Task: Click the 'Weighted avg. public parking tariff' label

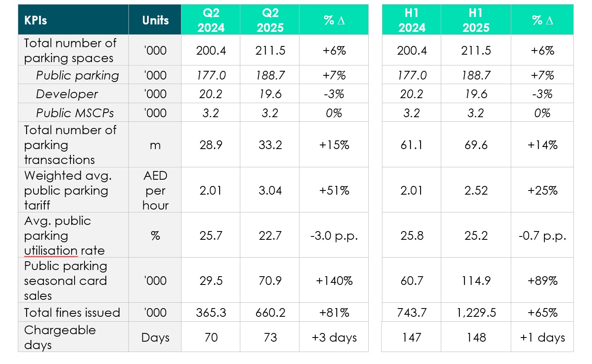Action: [68, 190]
